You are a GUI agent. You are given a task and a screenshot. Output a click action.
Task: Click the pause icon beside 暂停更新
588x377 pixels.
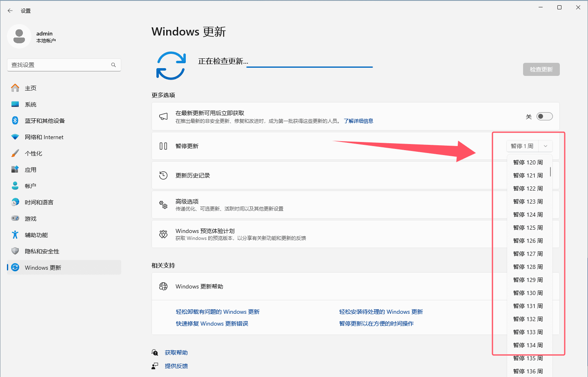(163, 146)
